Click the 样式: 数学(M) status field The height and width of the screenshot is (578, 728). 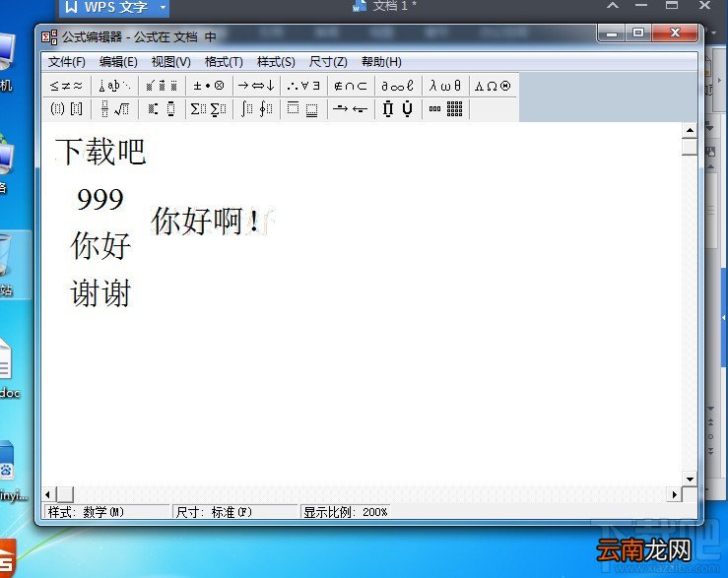(106, 512)
